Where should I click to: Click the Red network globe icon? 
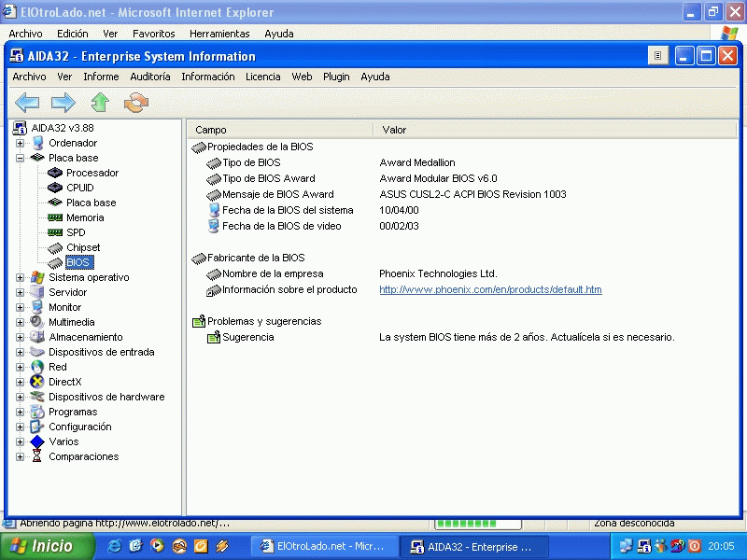click(x=37, y=367)
